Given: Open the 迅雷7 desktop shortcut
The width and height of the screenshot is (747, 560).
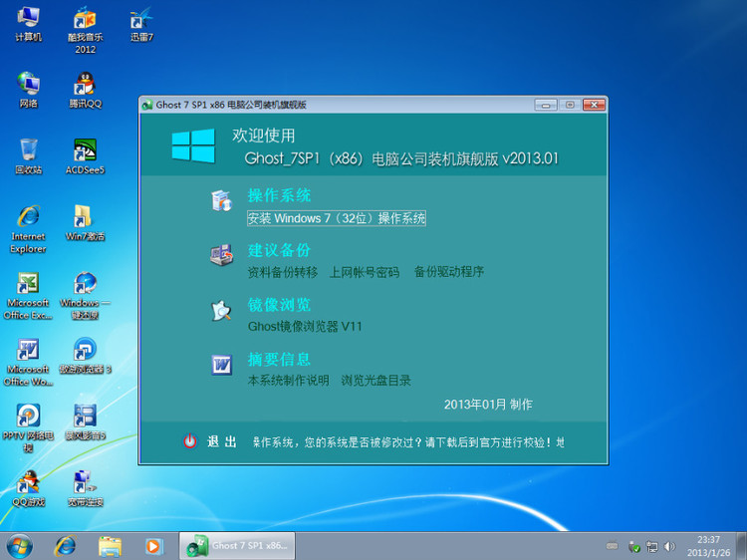Looking at the screenshot, I should click(x=141, y=20).
